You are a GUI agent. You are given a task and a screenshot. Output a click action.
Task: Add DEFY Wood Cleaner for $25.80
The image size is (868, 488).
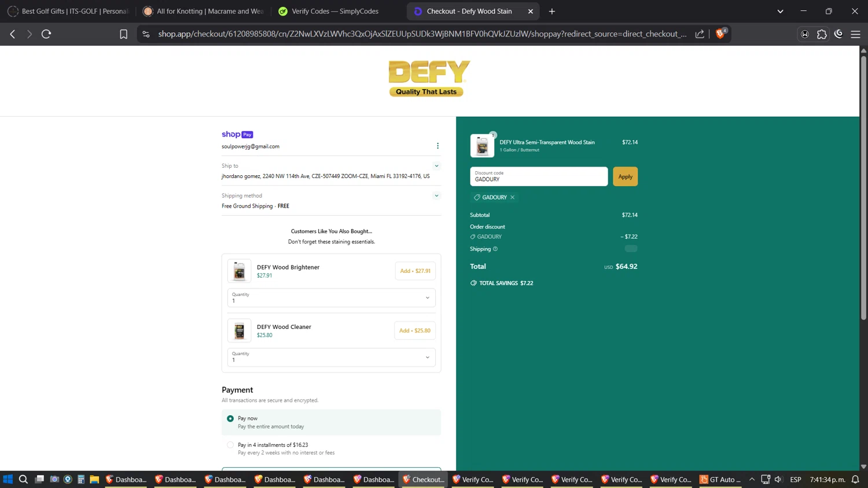click(x=415, y=330)
